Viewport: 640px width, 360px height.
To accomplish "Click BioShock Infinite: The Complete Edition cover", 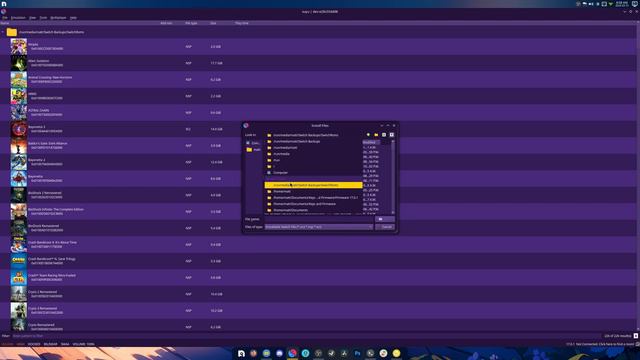I will (18, 211).
